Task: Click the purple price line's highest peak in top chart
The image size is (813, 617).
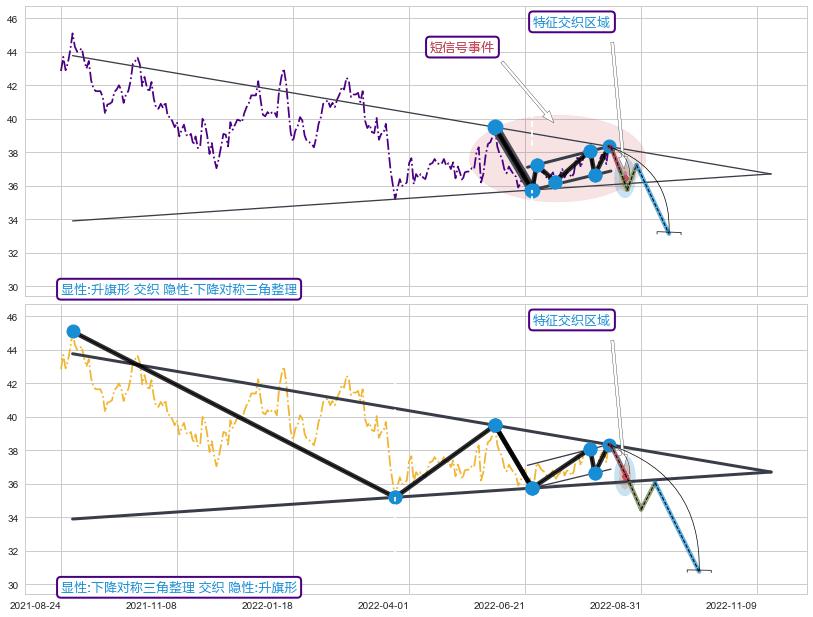Action: tap(72, 33)
